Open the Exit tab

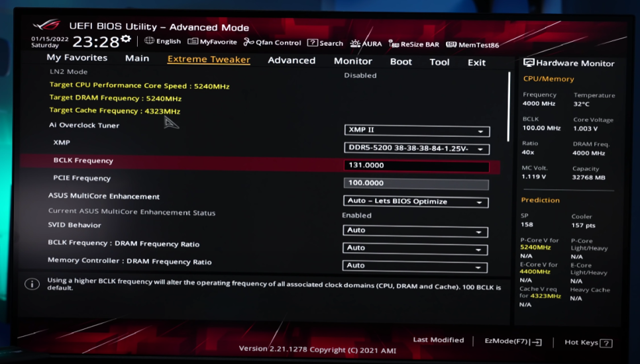(476, 63)
